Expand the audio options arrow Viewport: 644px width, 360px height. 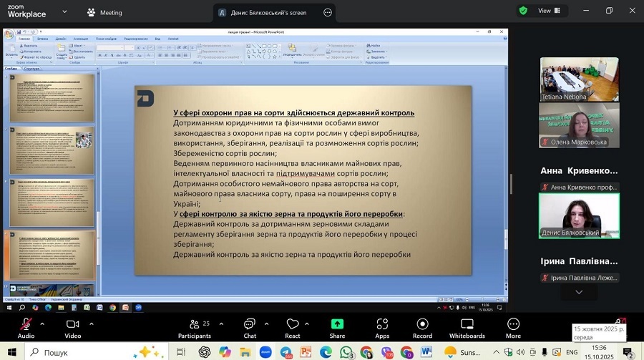coord(42,323)
